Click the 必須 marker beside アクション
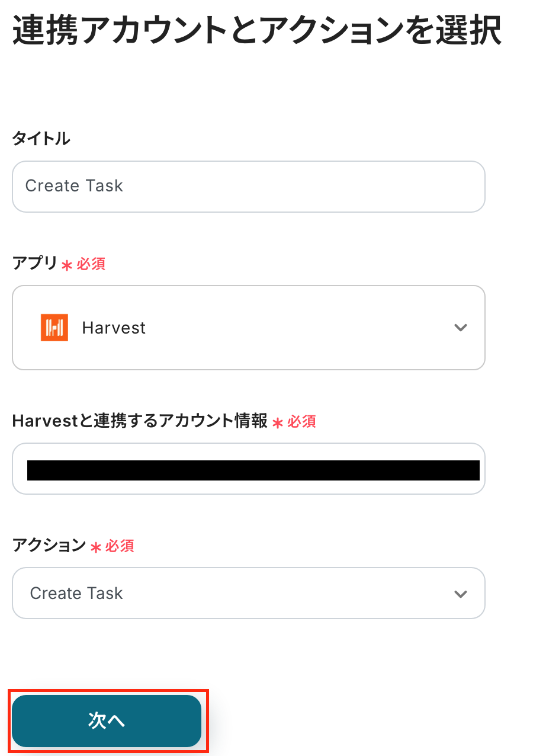 tap(120, 546)
